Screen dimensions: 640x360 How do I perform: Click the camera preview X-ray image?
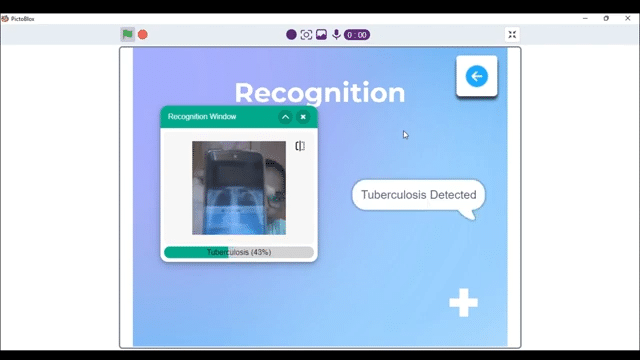[x=239, y=188]
